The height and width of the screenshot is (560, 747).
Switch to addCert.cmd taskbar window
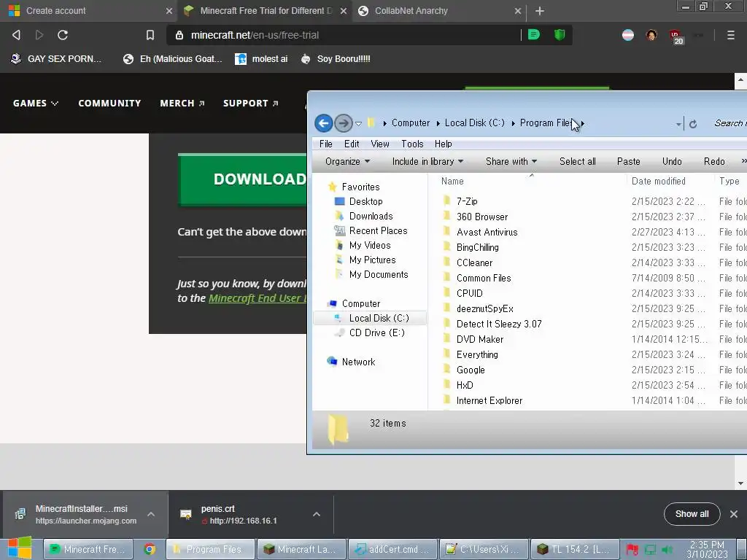[392, 549]
